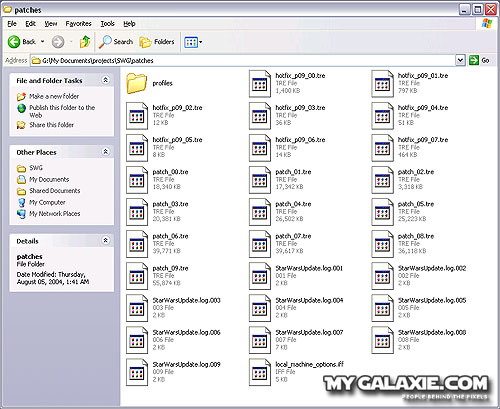Select patch_03.tre file icon

(x=137, y=212)
